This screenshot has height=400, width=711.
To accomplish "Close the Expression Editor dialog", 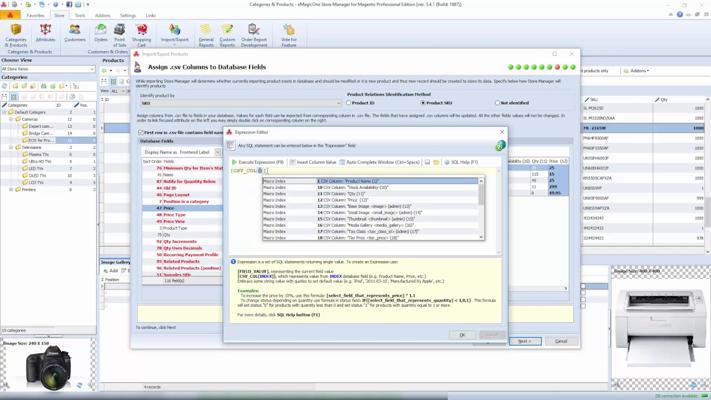I will pyautogui.click(x=502, y=132).
